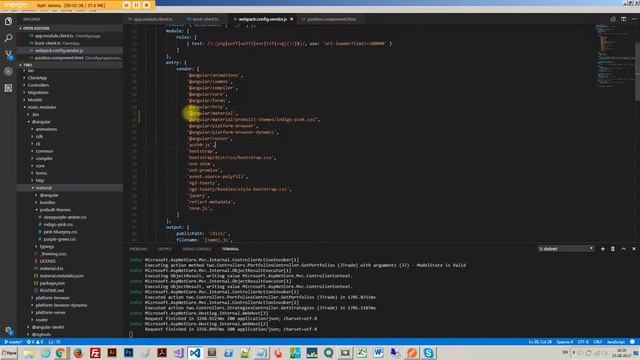Open Firefox from the taskbar
640x360 pixels.
[78, 353]
